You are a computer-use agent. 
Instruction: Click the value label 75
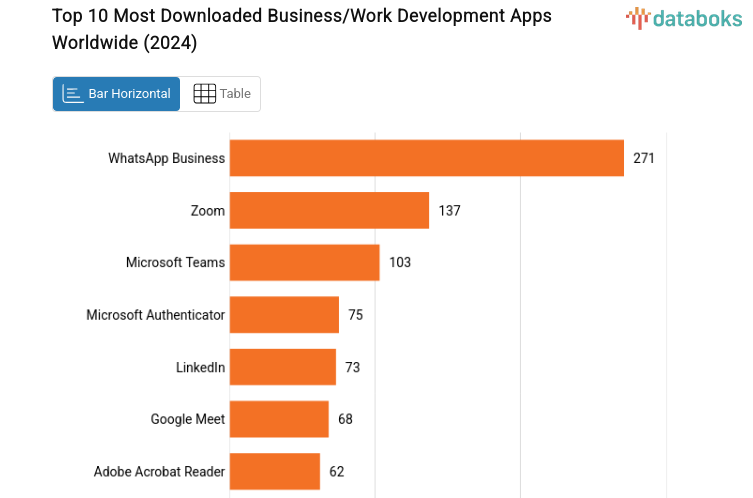point(356,315)
